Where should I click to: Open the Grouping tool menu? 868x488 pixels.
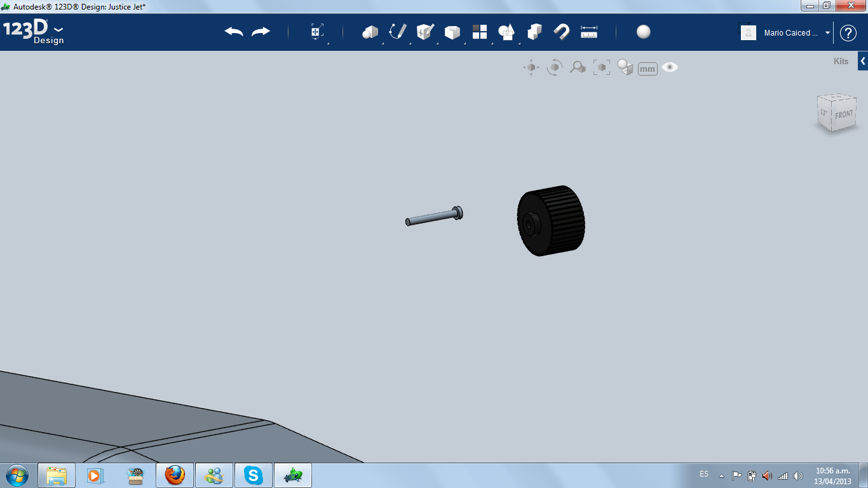506,32
